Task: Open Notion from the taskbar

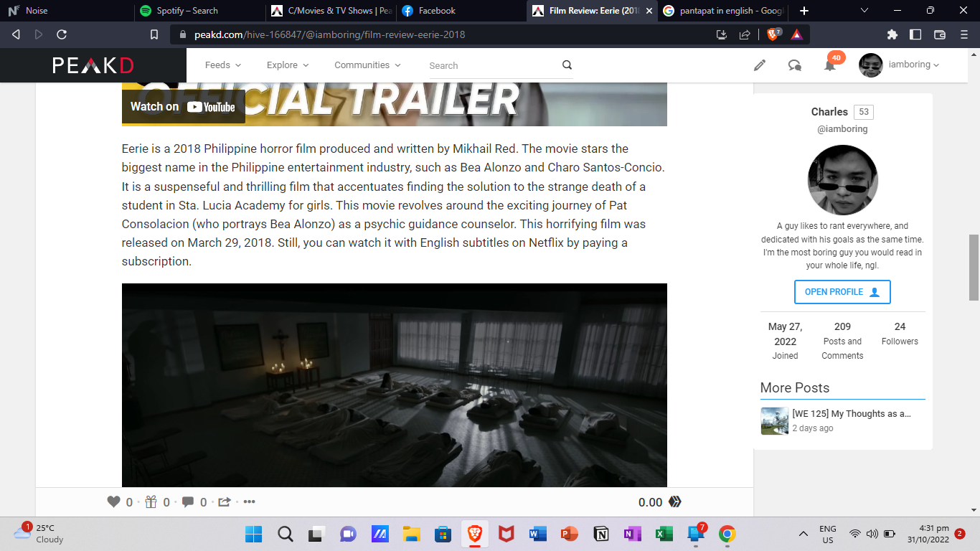Action: [601, 534]
